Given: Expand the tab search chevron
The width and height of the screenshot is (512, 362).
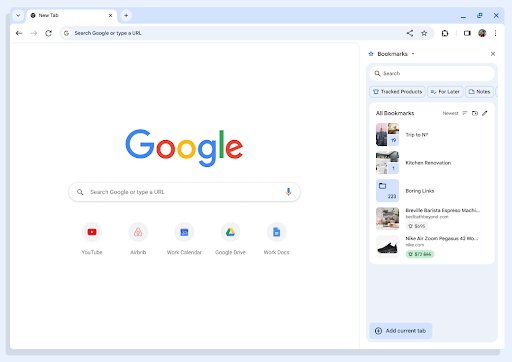Looking at the screenshot, I should pyautogui.click(x=18, y=15).
